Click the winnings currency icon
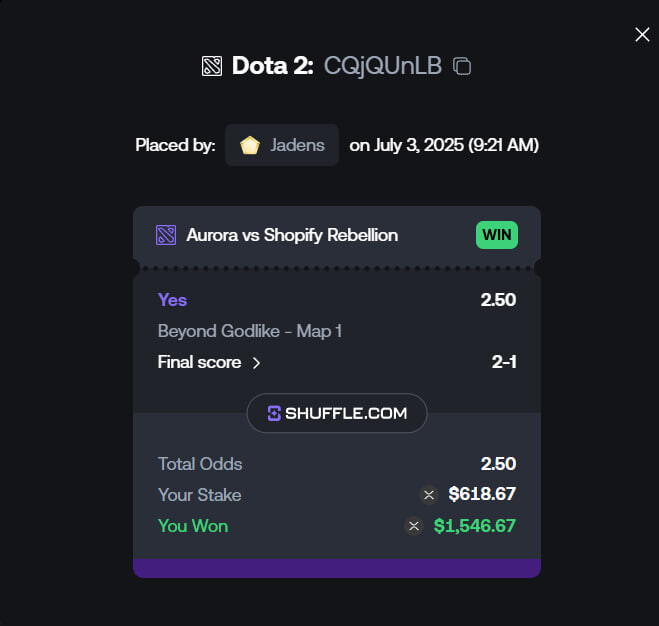The image size is (659, 626). pyautogui.click(x=414, y=526)
